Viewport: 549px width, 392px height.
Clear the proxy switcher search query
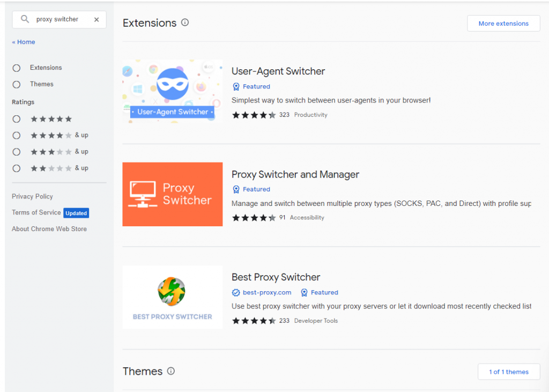(x=97, y=19)
